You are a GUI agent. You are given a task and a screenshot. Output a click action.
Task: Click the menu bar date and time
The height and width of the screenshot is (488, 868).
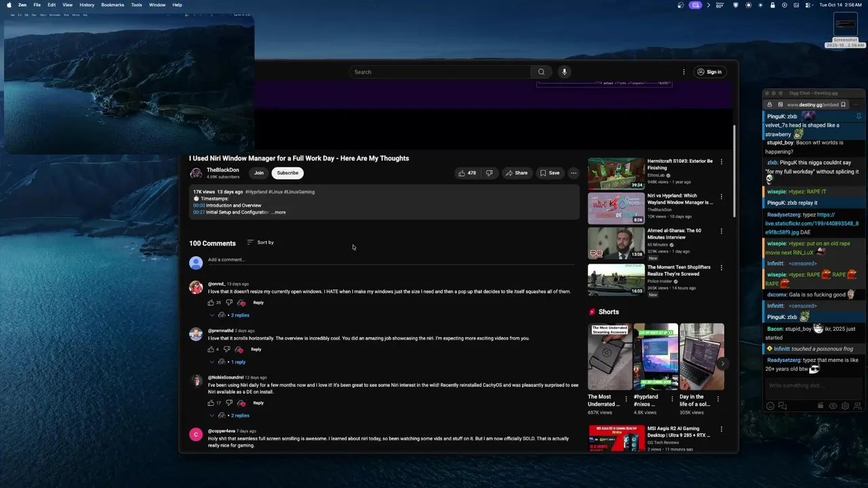click(x=841, y=5)
